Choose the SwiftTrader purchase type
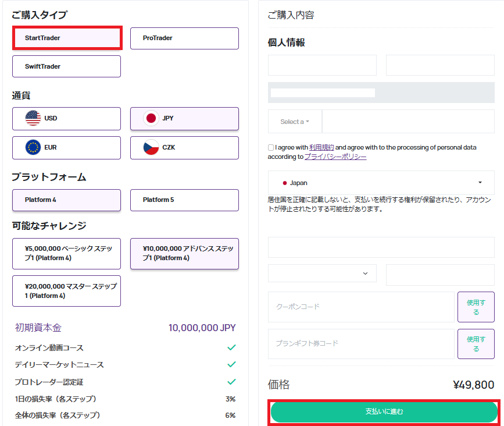504x426 pixels. [x=66, y=66]
